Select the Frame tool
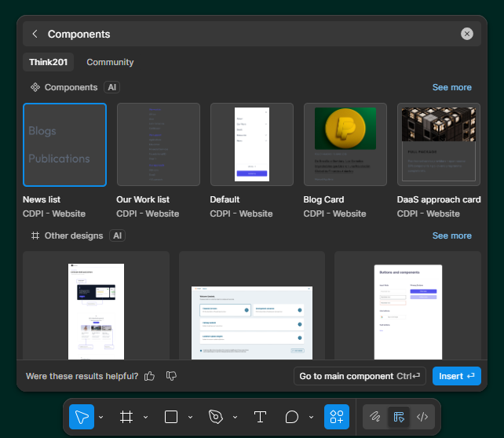 tap(126, 417)
